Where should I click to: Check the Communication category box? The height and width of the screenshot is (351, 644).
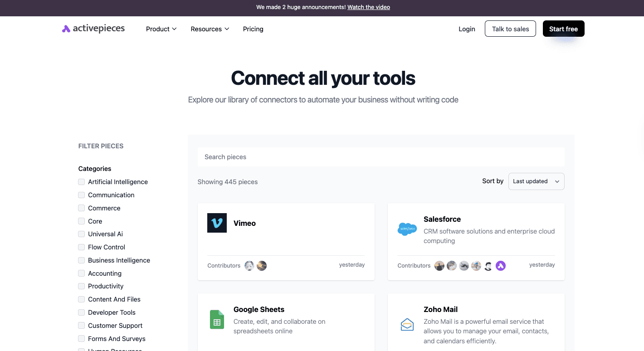(x=82, y=195)
